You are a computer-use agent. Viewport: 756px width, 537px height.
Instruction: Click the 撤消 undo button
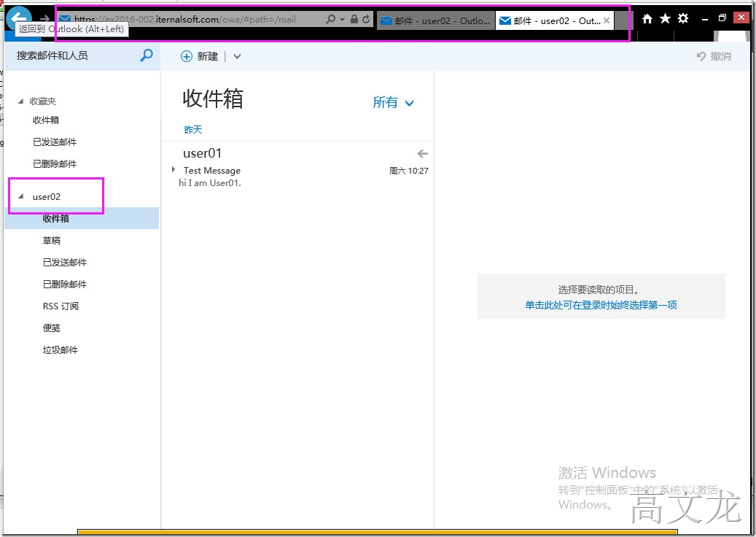tap(714, 56)
